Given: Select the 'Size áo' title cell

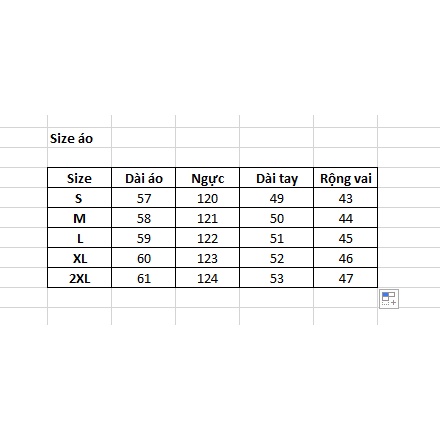Looking at the screenshot, I should pyautogui.click(x=79, y=138).
